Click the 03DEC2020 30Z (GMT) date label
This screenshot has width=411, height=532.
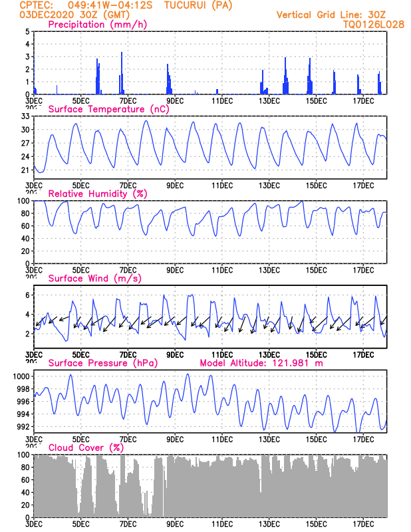click(x=74, y=15)
